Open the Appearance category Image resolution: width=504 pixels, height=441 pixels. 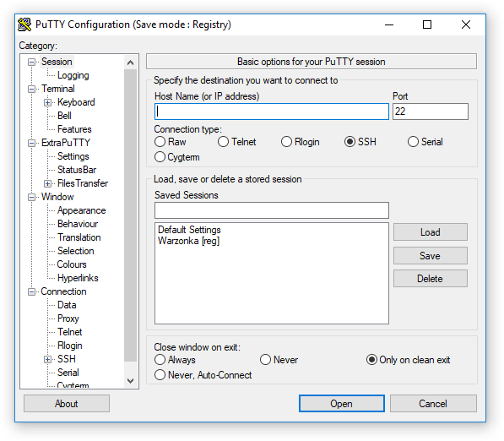tap(82, 210)
